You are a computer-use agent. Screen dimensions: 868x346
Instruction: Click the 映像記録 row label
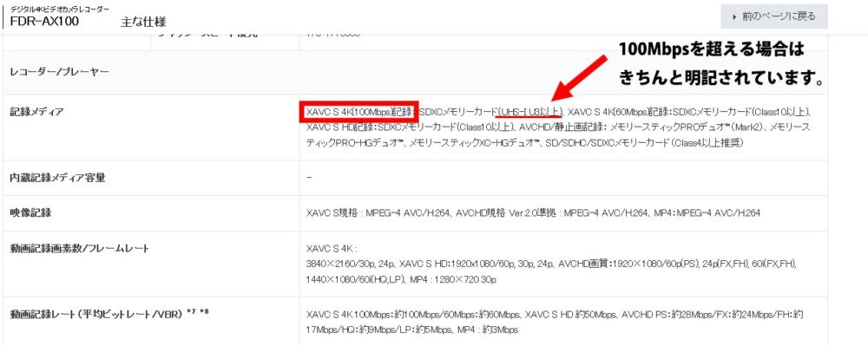[x=30, y=212]
